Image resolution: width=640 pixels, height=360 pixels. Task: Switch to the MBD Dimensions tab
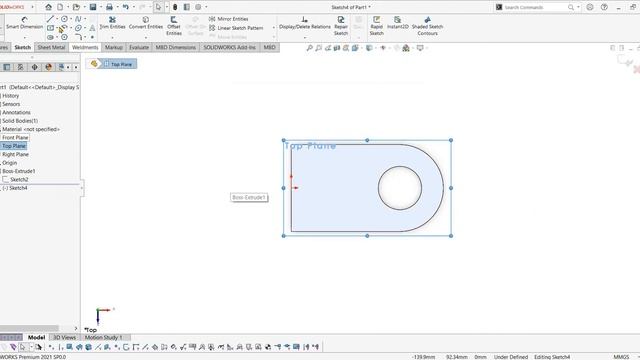coord(176,47)
